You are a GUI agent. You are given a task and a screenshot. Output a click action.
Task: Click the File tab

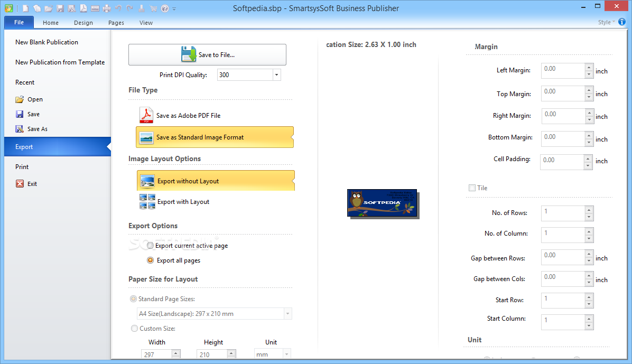click(x=19, y=22)
